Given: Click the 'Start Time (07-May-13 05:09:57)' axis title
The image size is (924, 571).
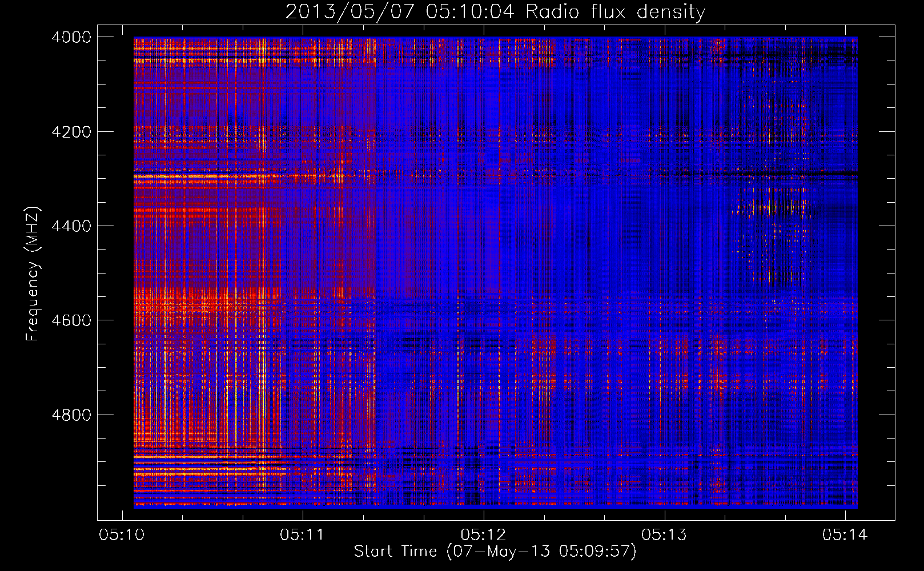Looking at the screenshot, I should click(x=495, y=552).
